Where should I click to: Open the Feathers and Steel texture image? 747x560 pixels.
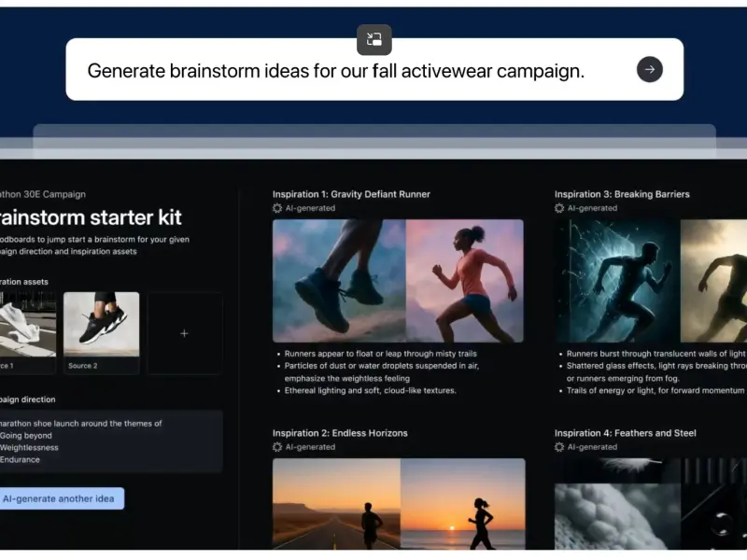coord(617,504)
